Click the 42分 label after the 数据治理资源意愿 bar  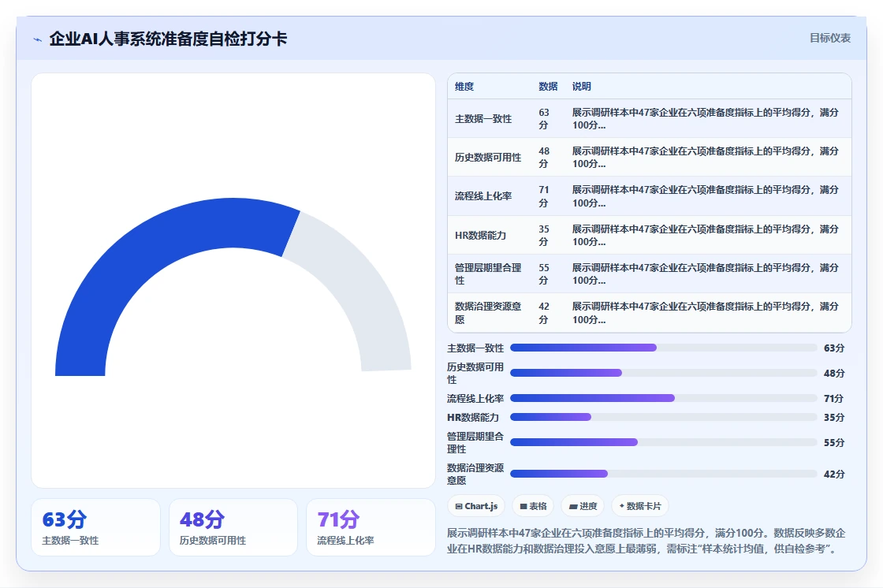tap(834, 474)
